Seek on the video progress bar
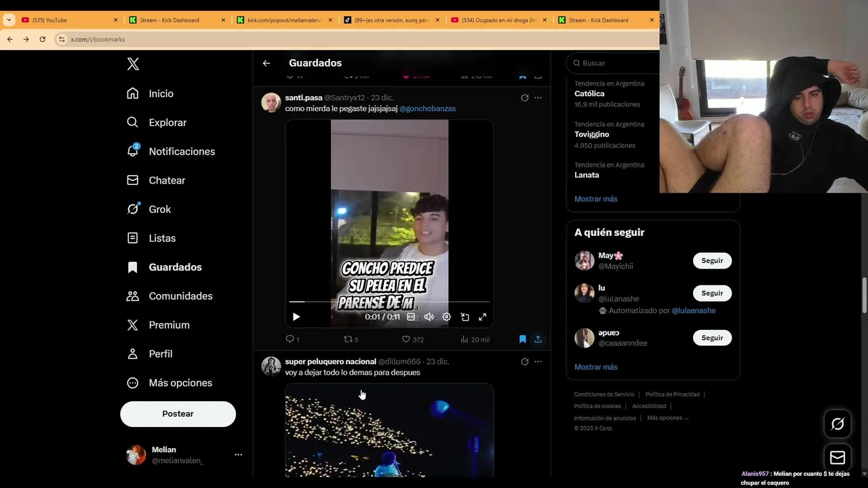 (389, 302)
